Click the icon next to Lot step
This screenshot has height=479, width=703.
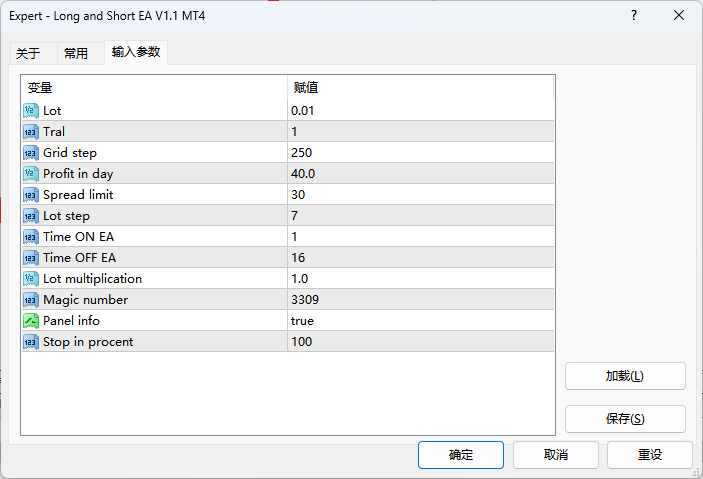[30, 216]
